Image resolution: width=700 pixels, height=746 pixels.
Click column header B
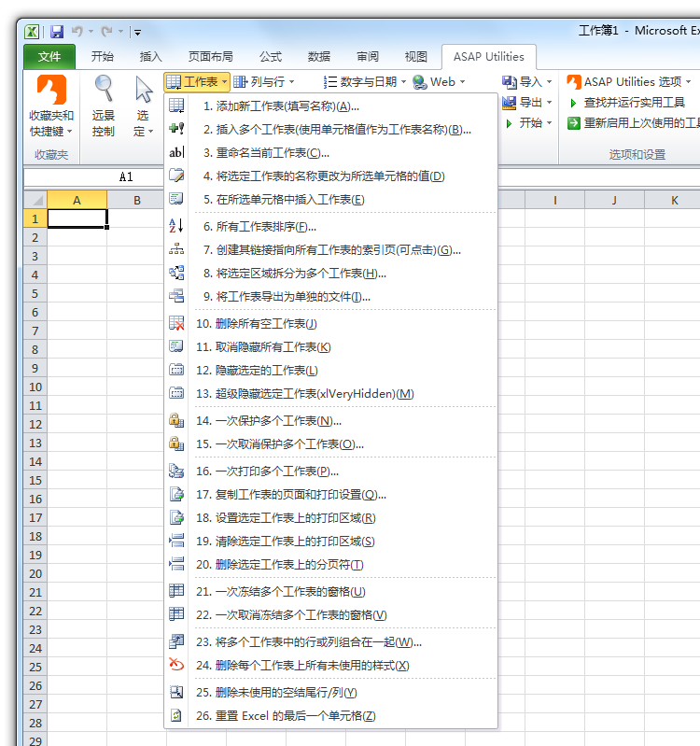point(136,201)
